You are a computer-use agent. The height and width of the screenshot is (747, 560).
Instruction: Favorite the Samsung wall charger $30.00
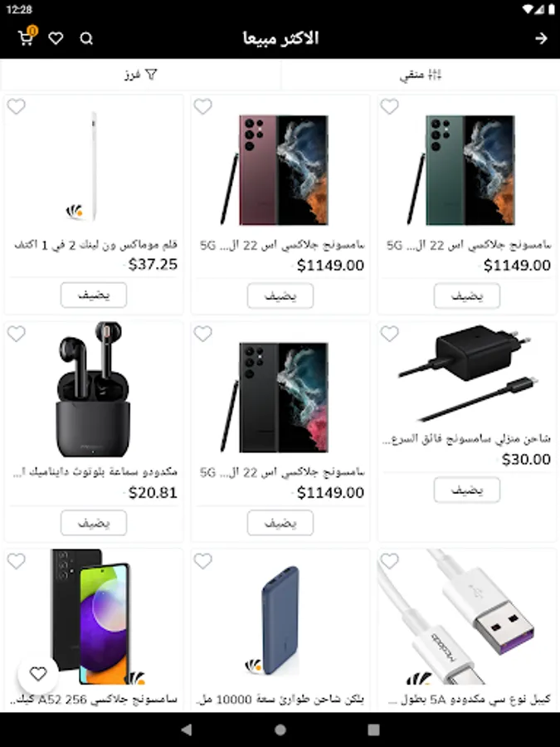coord(390,334)
